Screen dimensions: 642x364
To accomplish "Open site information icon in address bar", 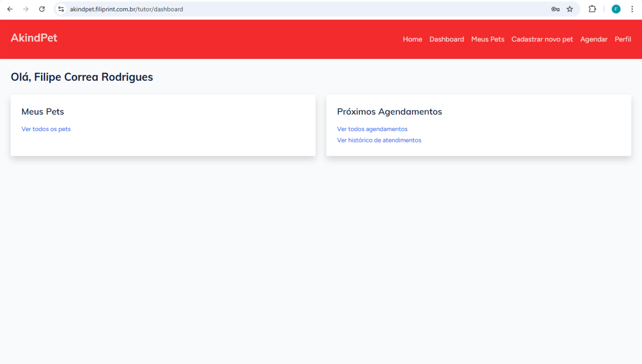I will (x=61, y=9).
